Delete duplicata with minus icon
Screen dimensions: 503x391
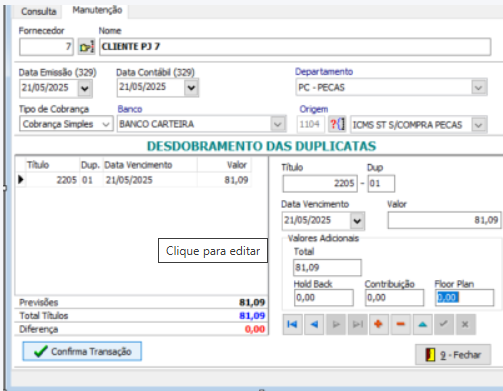tap(401, 324)
